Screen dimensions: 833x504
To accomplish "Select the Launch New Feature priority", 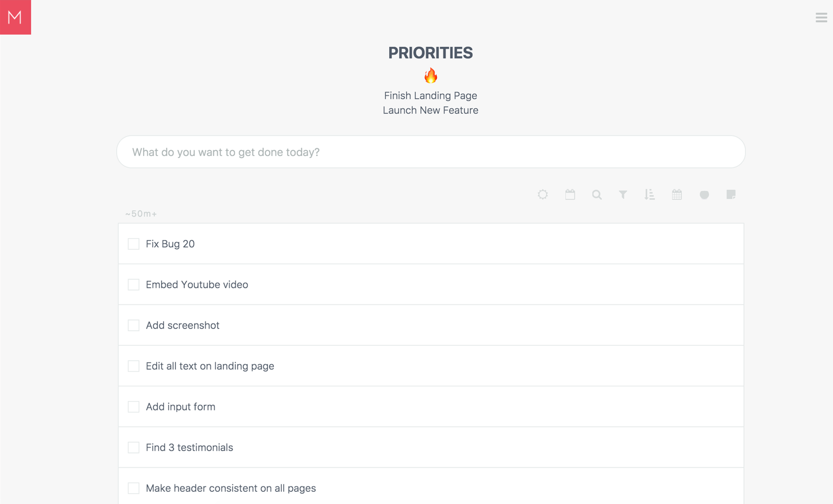I will (x=430, y=110).
